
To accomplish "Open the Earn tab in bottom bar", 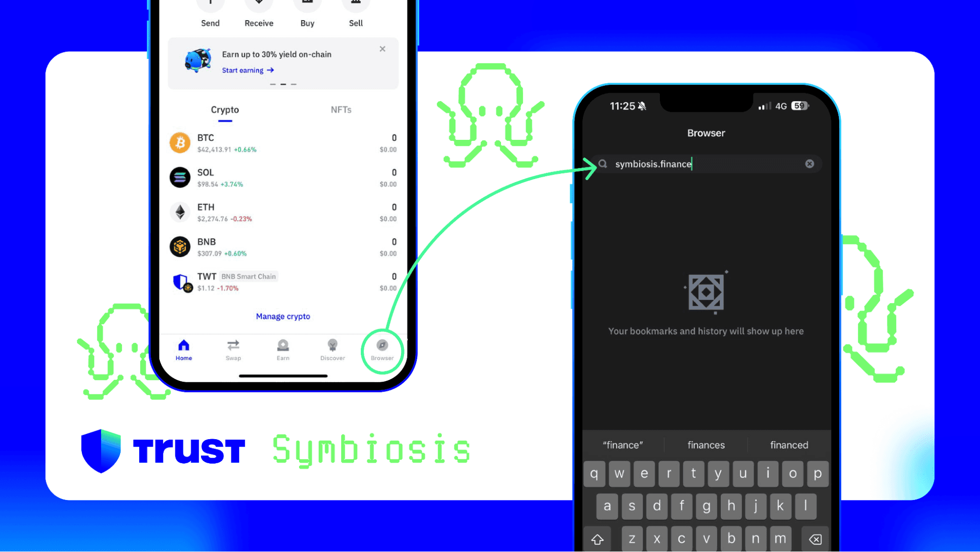I will click(283, 350).
